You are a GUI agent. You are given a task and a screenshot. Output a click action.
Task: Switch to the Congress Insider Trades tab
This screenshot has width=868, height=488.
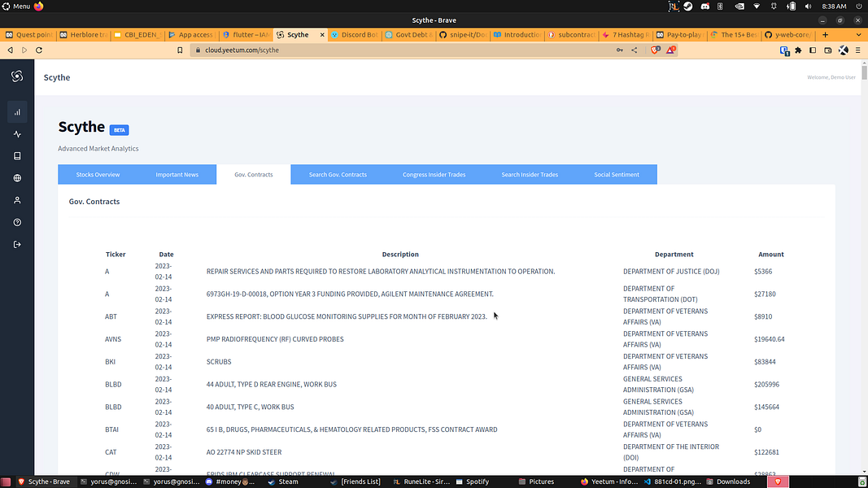[434, 174]
